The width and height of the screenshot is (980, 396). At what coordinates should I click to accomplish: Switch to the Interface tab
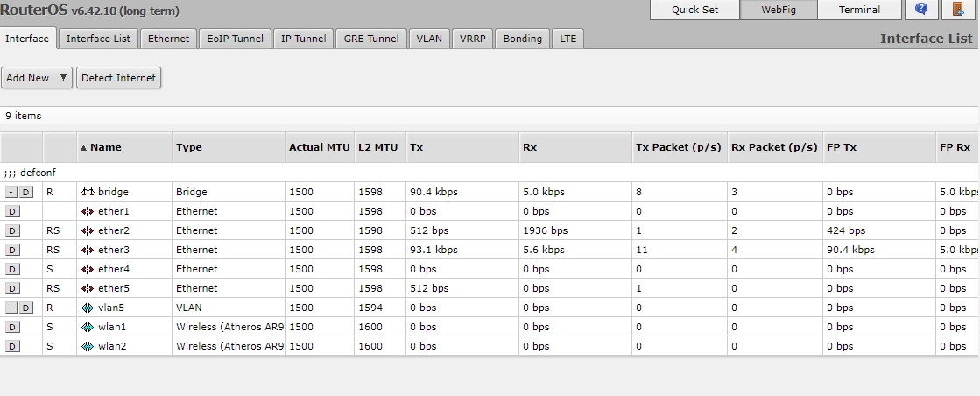click(27, 39)
